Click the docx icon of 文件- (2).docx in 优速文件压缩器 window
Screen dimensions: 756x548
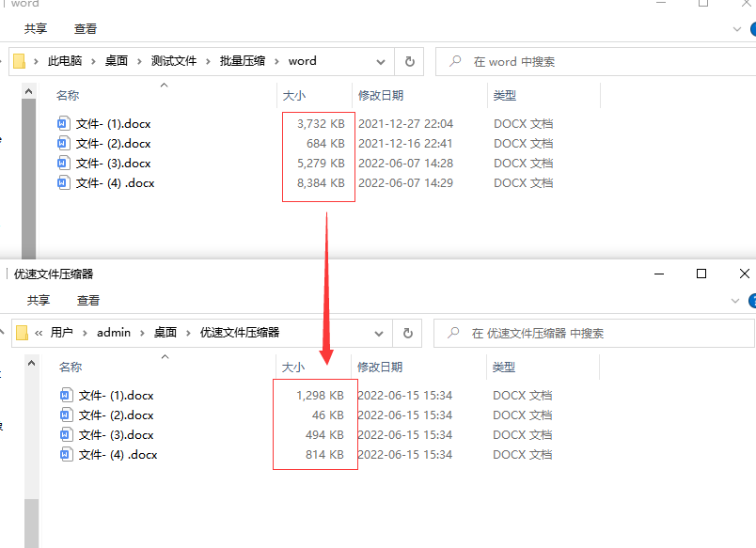coord(66,415)
